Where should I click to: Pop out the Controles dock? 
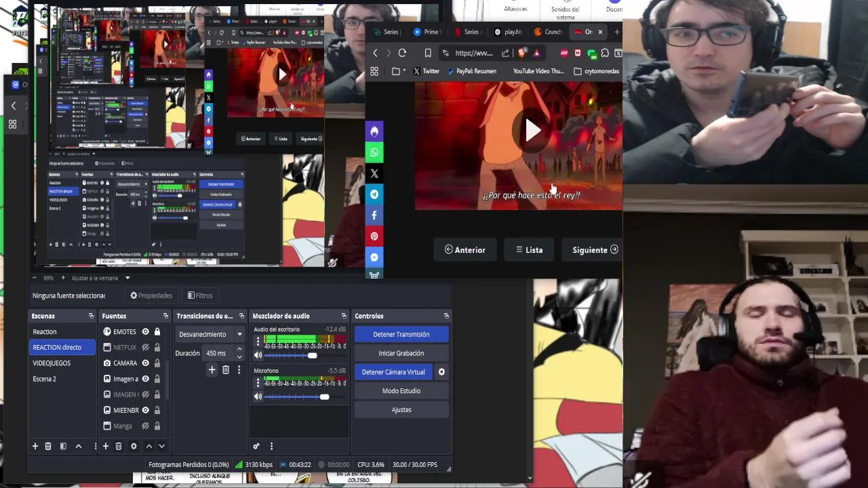tap(446, 316)
